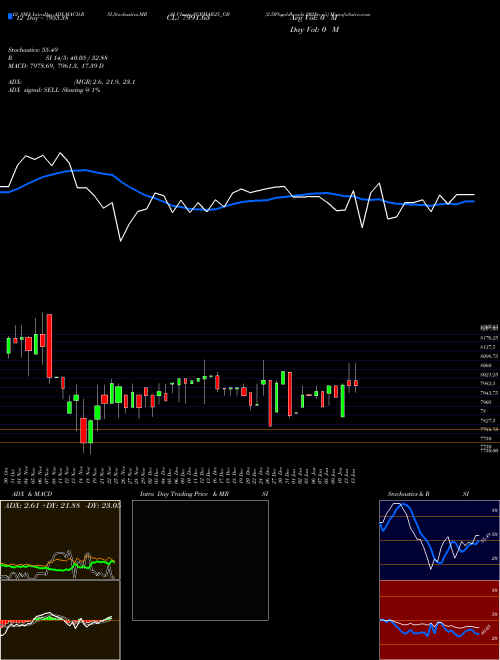The height and width of the screenshot is (660, 500).
Task: Click the white price line's deepest trough
Action: click(121, 241)
